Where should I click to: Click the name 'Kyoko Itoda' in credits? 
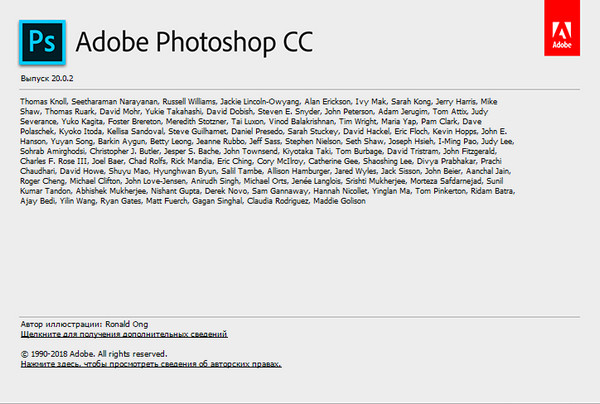(x=80, y=131)
